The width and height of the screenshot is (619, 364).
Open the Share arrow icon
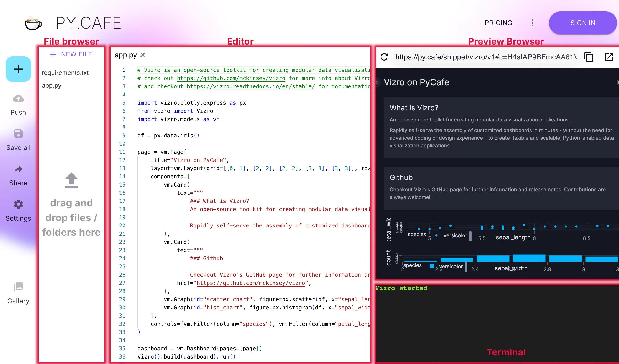point(18,169)
